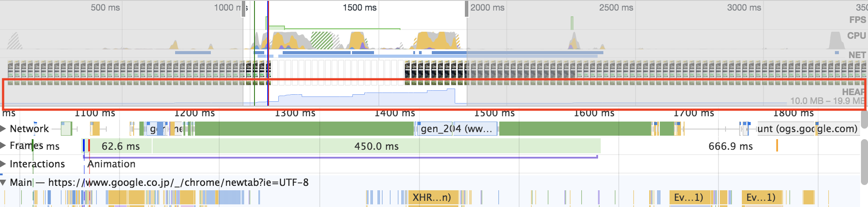Select the Animation interaction bar
The image size is (868, 207).
point(340,157)
